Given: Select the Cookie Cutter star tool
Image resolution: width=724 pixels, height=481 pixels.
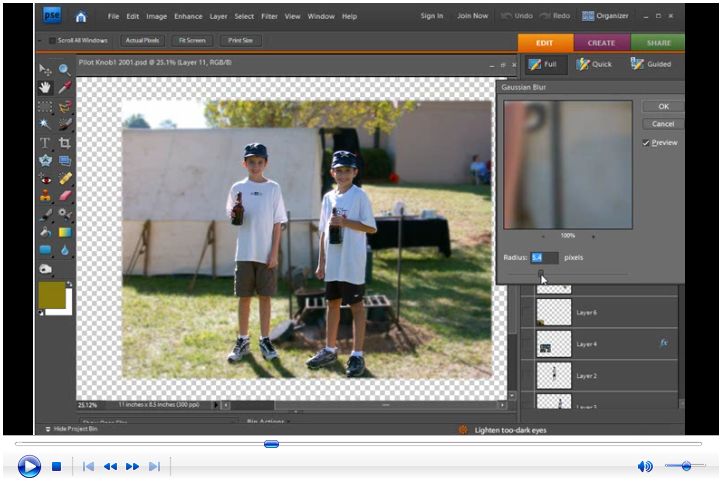Looking at the screenshot, I should [x=45, y=161].
